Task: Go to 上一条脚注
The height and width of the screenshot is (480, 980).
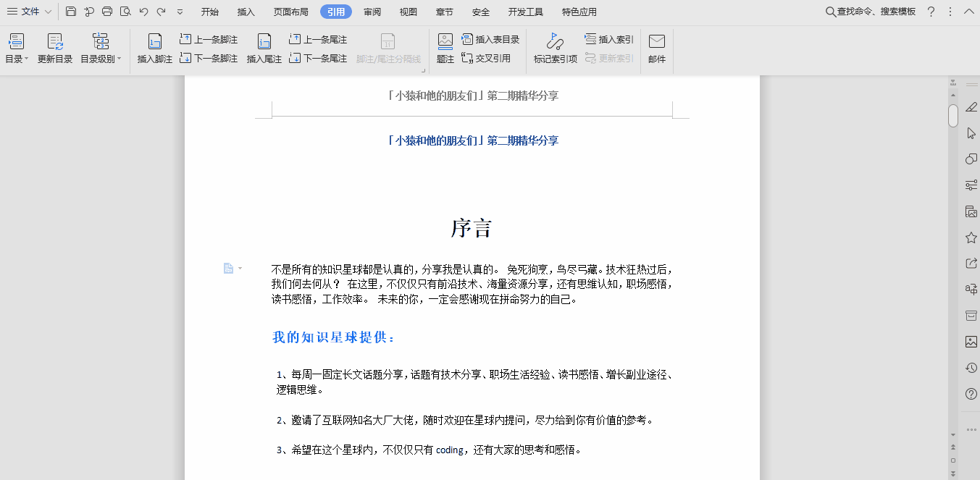Action: click(x=209, y=39)
